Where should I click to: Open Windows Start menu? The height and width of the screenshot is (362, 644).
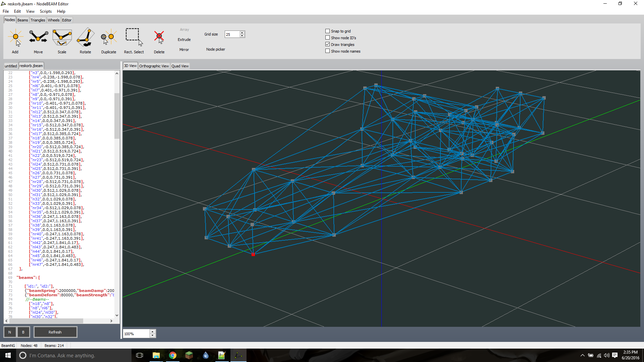(8, 355)
